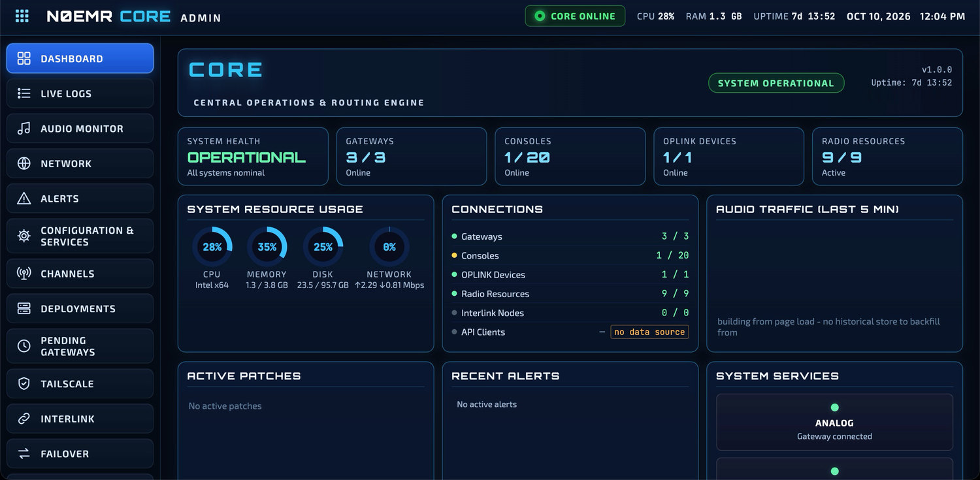Click the network throughput Mbps value

click(x=389, y=285)
